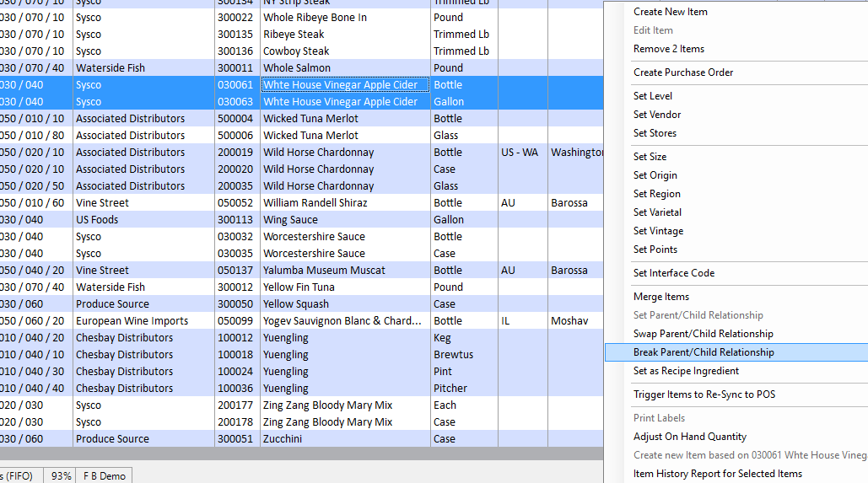
Task: Select the Ribeye Steak item name
Action: coord(294,35)
